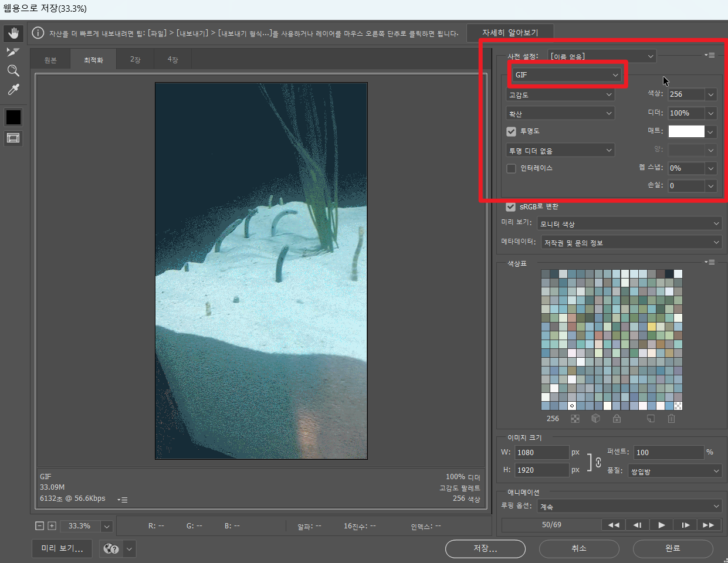728x563 pixels.
Task: Uncheck the 투명도 checkbox
Action: click(x=512, y=131)
